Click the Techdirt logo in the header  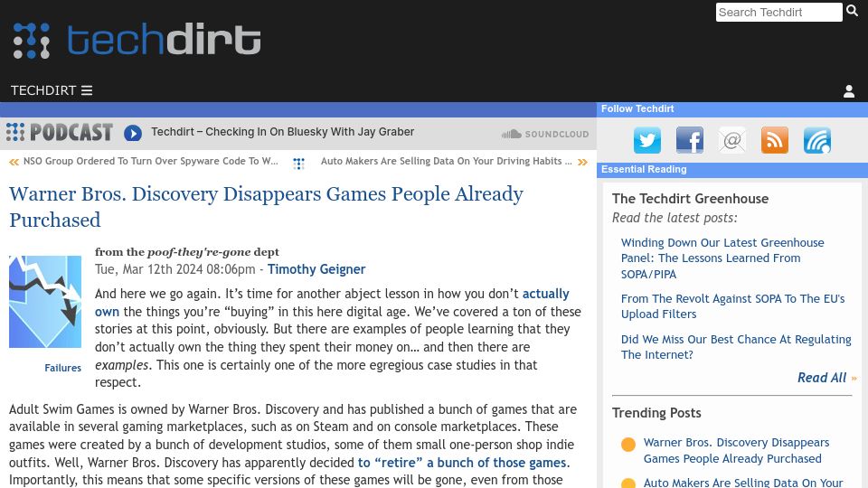coord(137,41)
